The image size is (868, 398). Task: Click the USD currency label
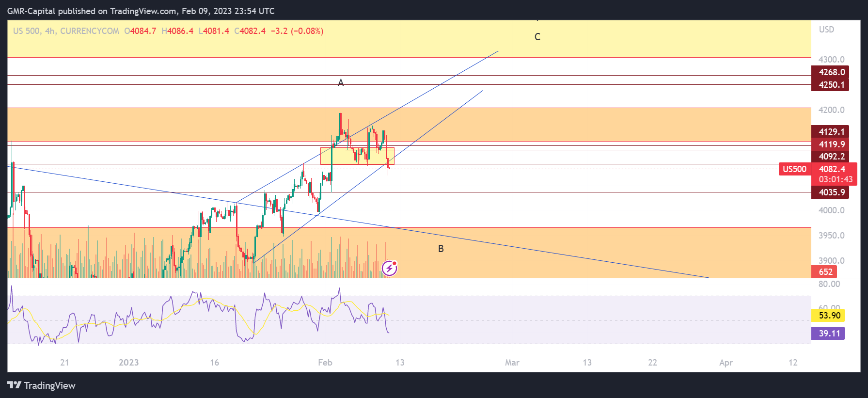pyautogui.click(x=827, y=30)
